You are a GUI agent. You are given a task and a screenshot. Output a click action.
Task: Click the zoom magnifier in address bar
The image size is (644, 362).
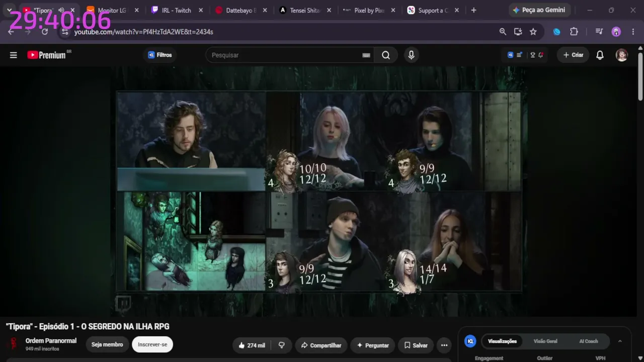pos(503,32)
